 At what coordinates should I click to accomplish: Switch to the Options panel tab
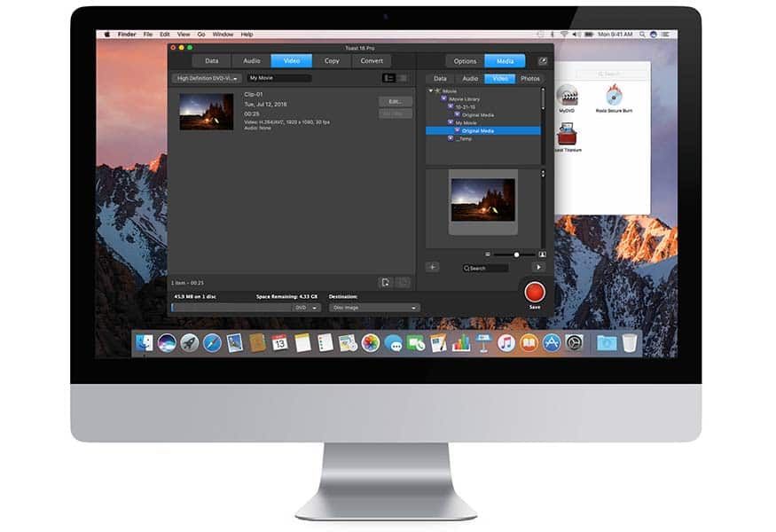coord(466,61)
